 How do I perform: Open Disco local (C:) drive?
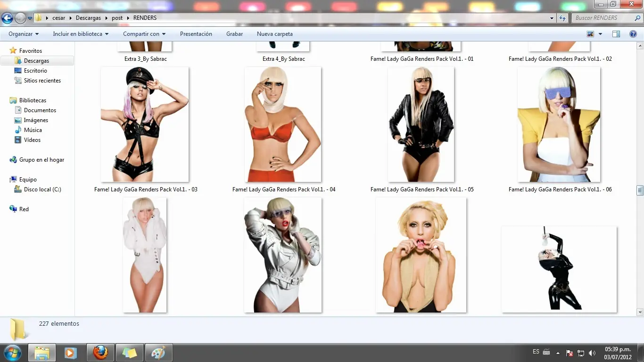click(x=42, y=189)
